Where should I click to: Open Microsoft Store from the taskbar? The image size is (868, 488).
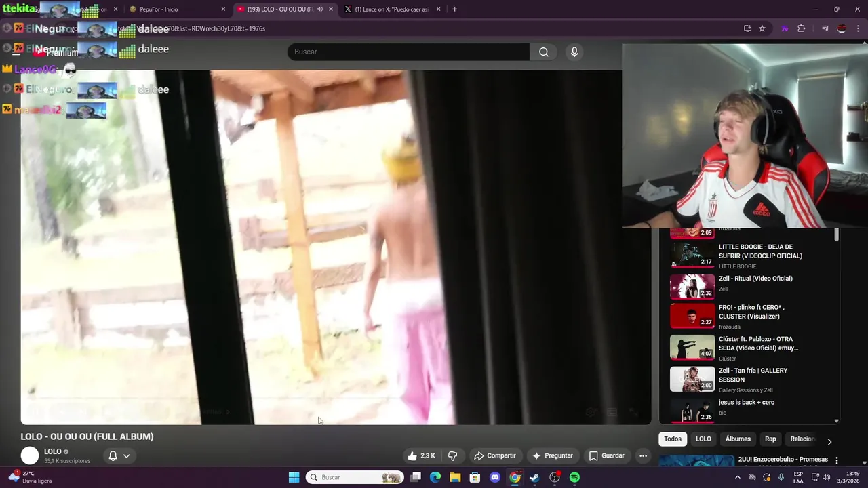pos(475,477)
